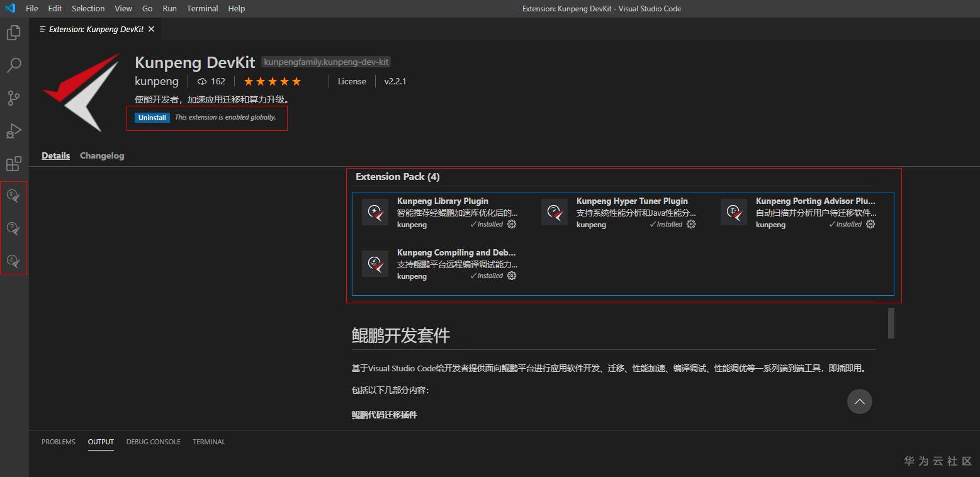Open the Source Control view
Image resolution: width=980 pixels, height=477 pixels.
click(14, 98)
